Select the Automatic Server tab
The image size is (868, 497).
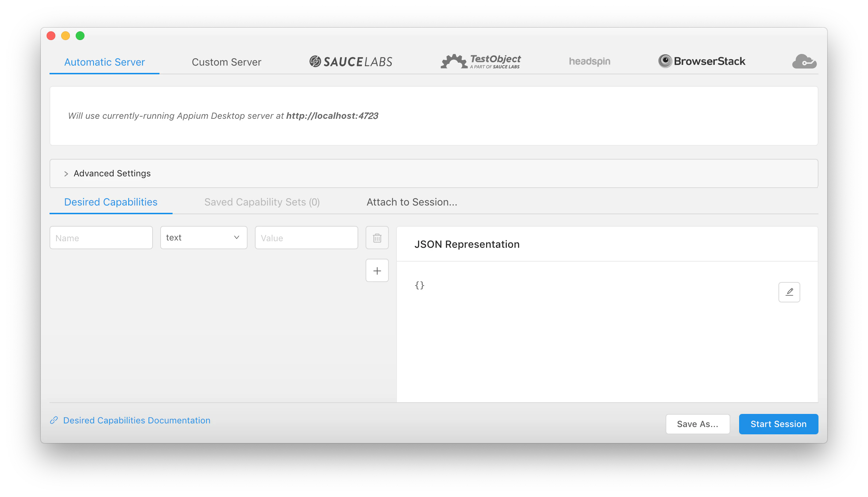pos(104,62)
